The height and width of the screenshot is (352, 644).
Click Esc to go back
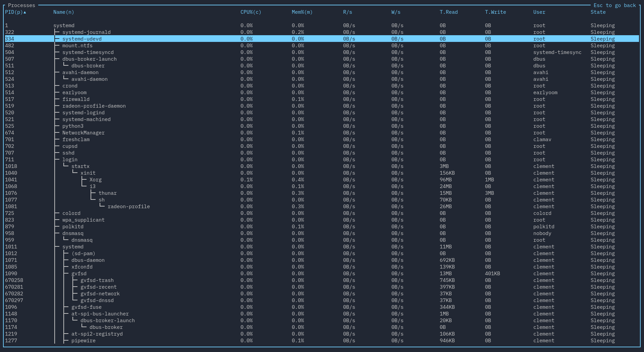(x=614, y=5)
